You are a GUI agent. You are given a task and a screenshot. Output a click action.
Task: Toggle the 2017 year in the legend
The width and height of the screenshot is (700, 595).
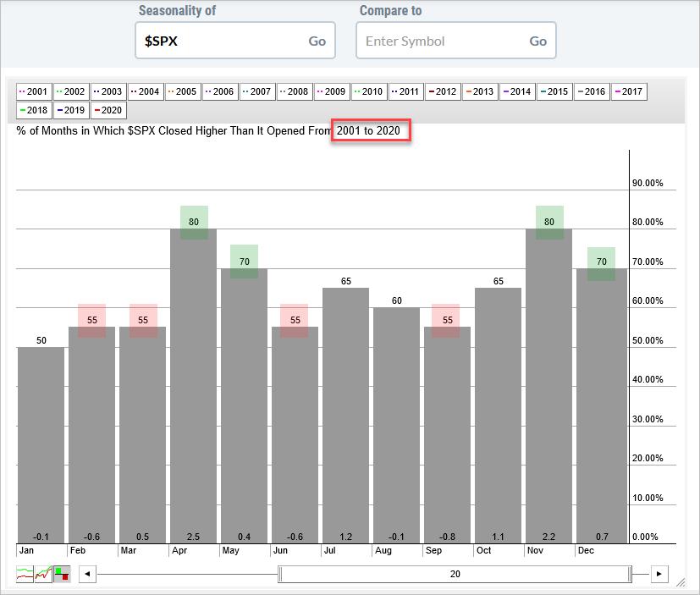tap(628, 91)
